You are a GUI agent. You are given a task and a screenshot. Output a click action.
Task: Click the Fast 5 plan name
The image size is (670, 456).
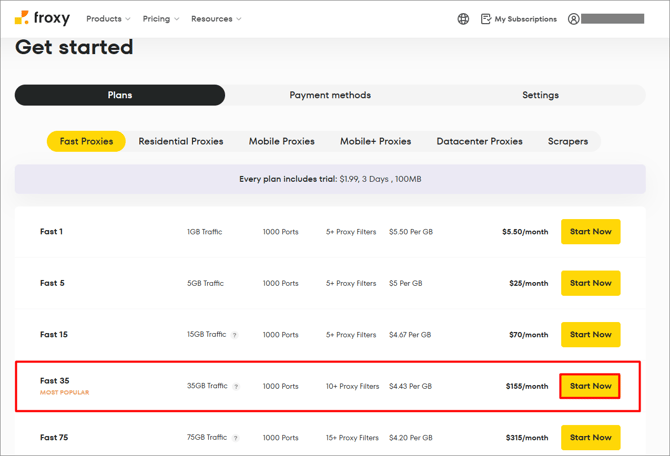click(52, 283)
